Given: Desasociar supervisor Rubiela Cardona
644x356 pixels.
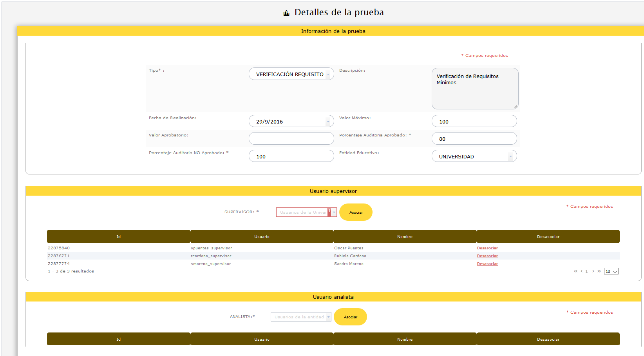Looking at the screenshot, I should [x=487, y=256].
